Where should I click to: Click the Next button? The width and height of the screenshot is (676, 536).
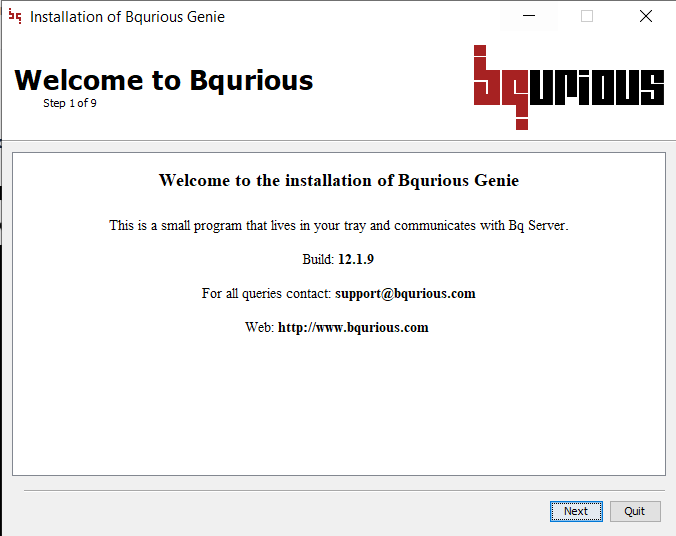pos(576,511)
